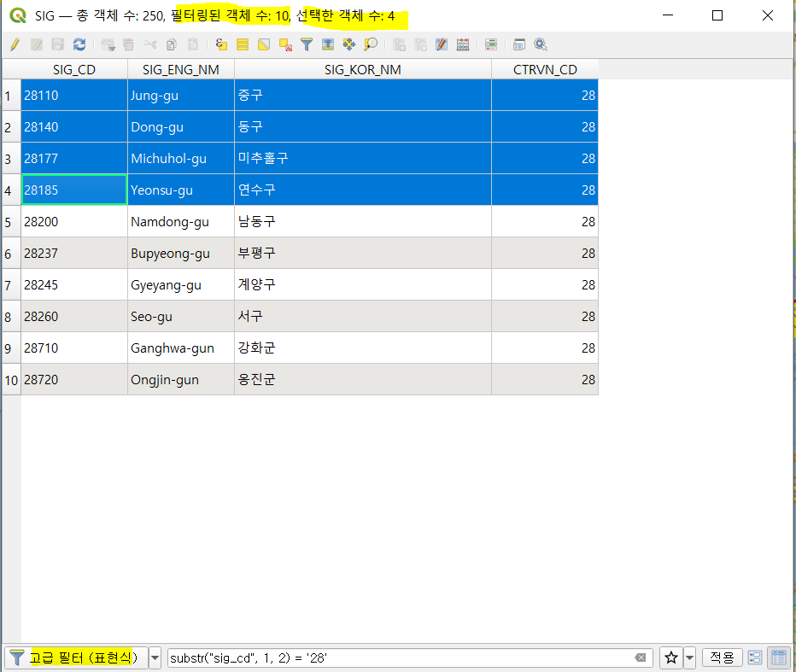Open the stored expressions dropdown arrow
Screen dimensions: 796x672
point(690,657)
